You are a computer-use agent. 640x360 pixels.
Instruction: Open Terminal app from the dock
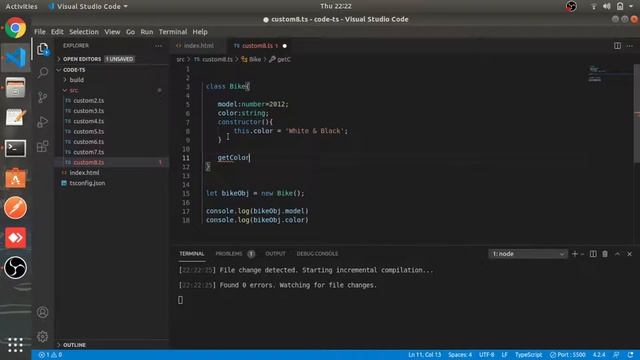coord(16,148)
